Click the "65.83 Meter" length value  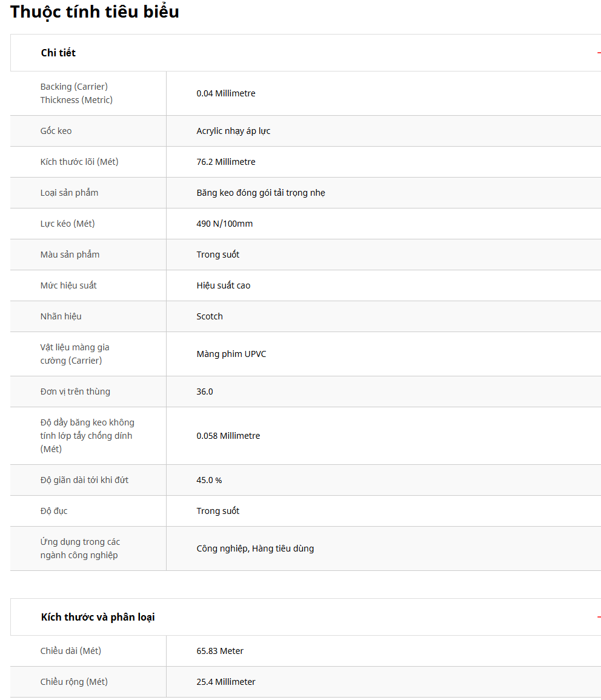[220, 651]
